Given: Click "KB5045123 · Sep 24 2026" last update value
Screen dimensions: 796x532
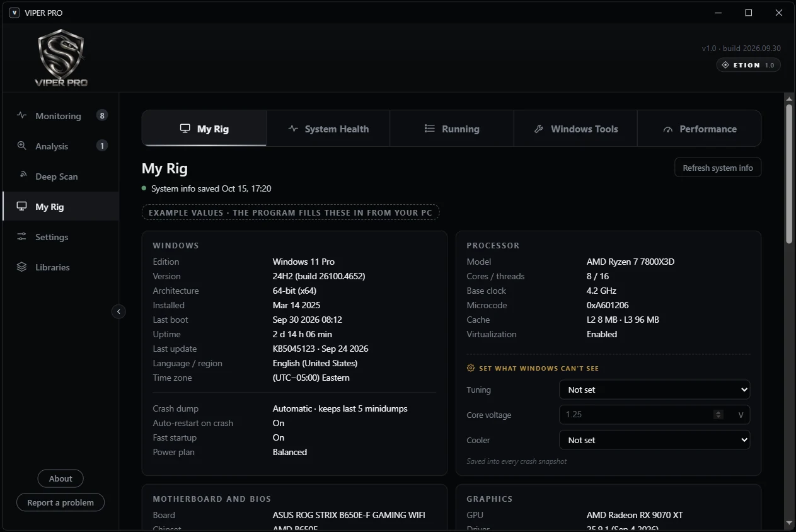Looking at the screenshot, I should [320, 349].
